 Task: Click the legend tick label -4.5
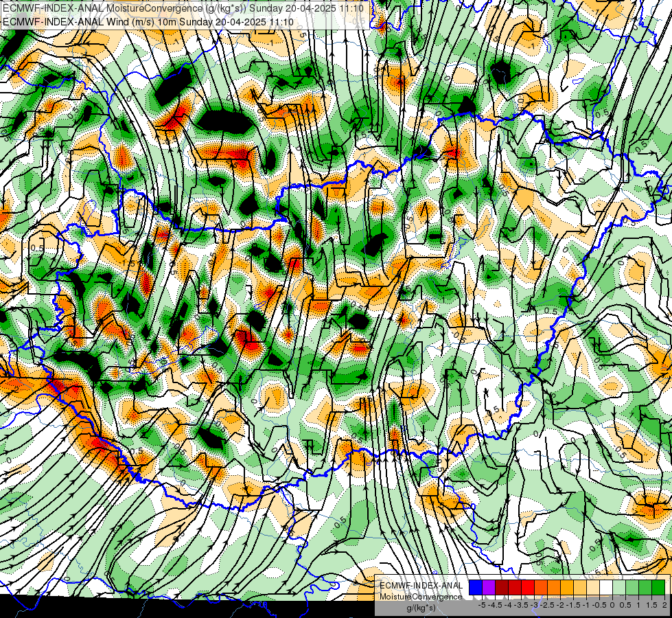tap(495, 605)
